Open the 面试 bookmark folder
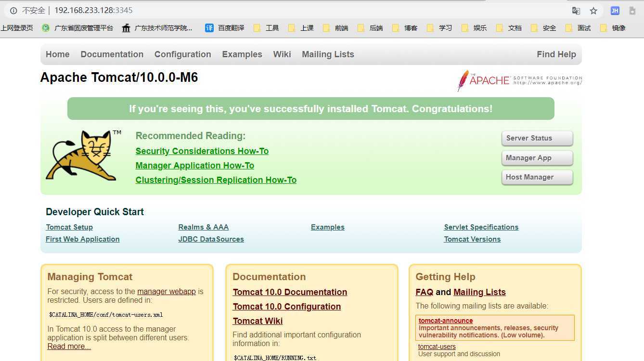The image size is (644, 361). coord(578,28)
